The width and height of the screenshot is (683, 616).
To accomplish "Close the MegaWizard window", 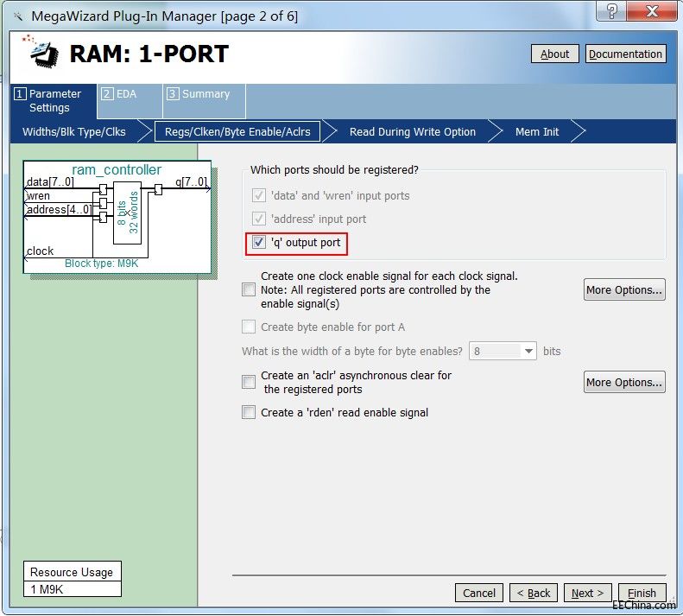I will [652, 11].
